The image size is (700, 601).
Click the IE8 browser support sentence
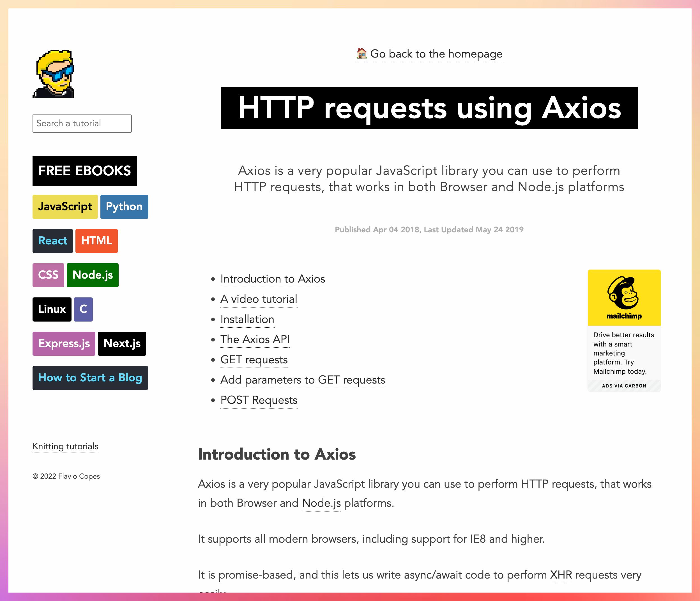coord(371,539)
